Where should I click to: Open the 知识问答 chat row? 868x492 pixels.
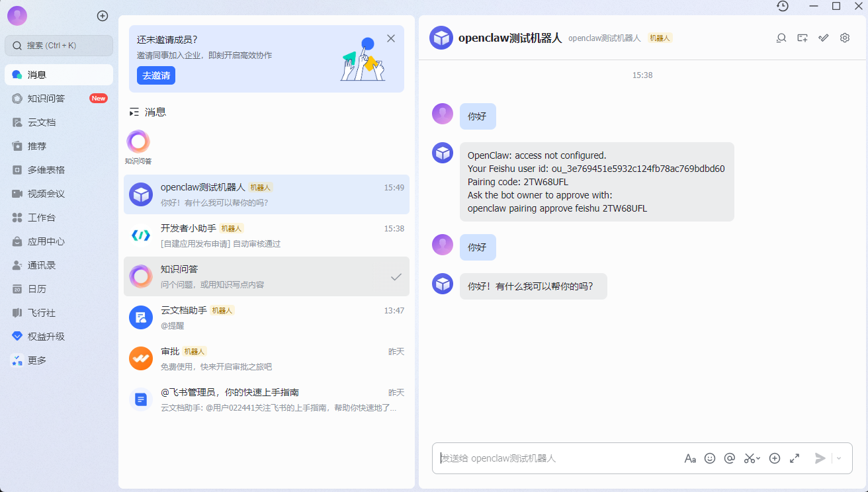tap(267, 276)
